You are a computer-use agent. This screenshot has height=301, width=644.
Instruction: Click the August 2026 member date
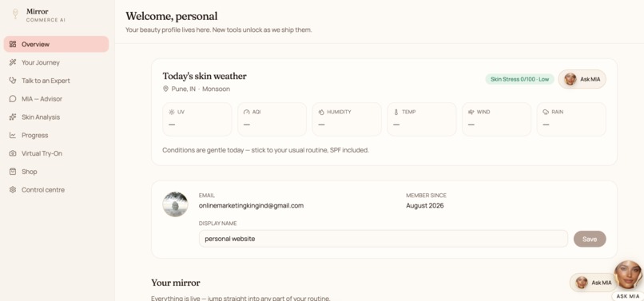(x=425, y=206)
